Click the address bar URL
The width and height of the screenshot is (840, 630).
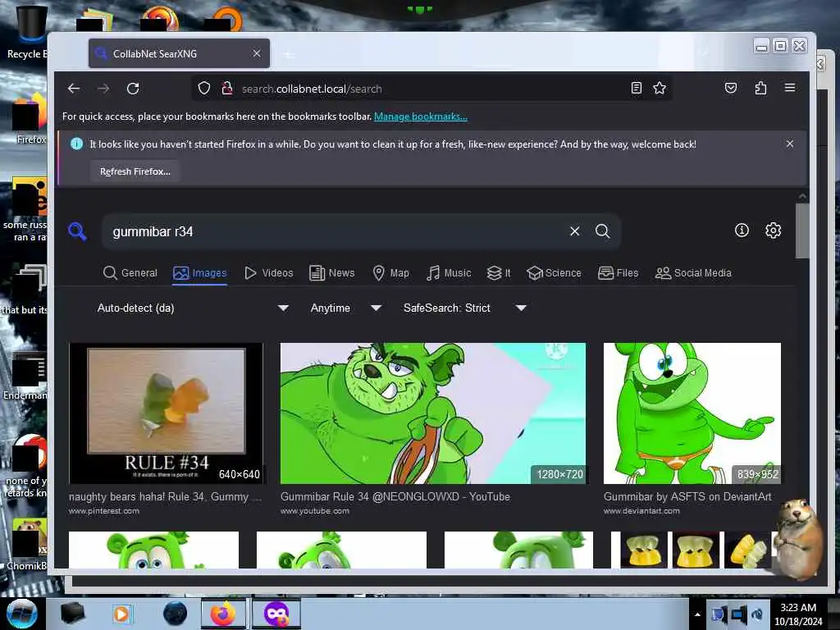point(312,89)
